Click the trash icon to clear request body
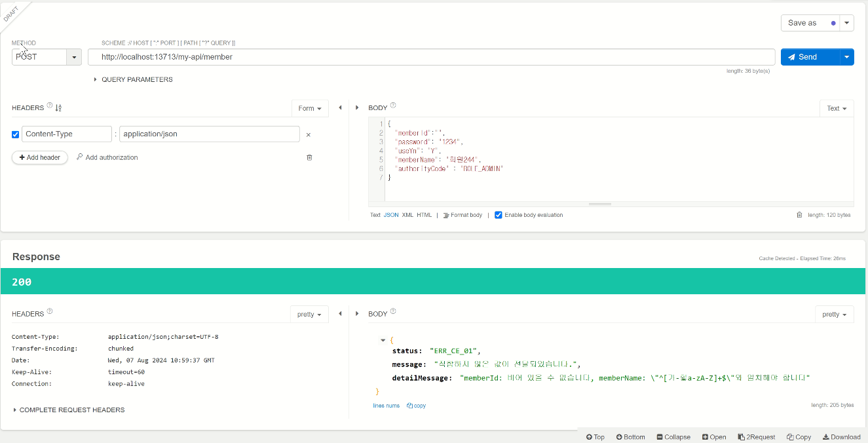Image resolution: width=868 pixels, height=443 pixels. (x=799, y=215)
